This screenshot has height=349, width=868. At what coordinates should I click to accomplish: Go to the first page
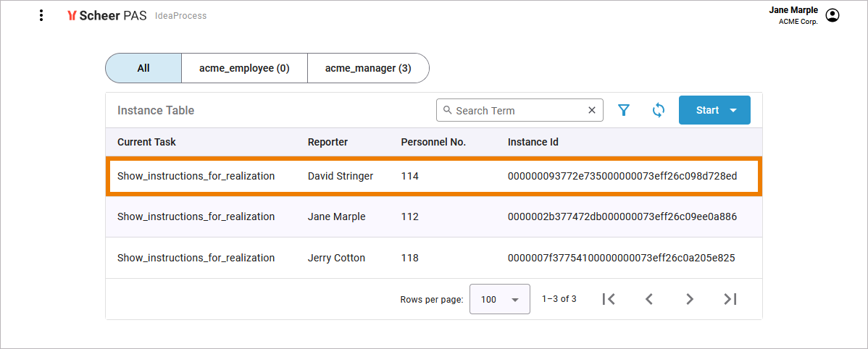609,299
